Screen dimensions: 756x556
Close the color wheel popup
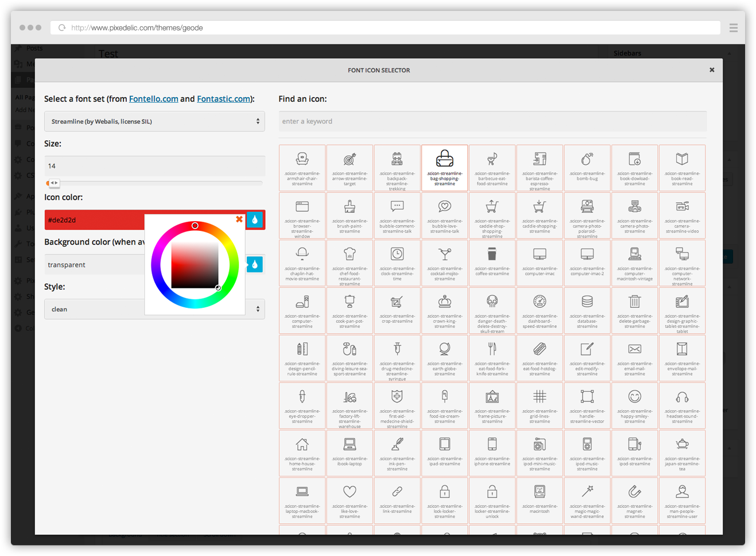tap(239, 219)
